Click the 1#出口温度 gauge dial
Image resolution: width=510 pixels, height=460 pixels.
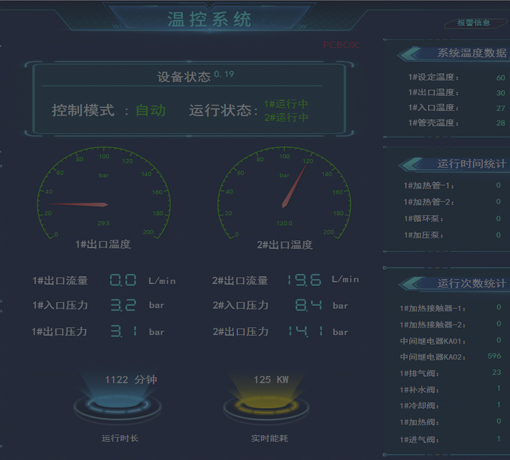(104, 193)
